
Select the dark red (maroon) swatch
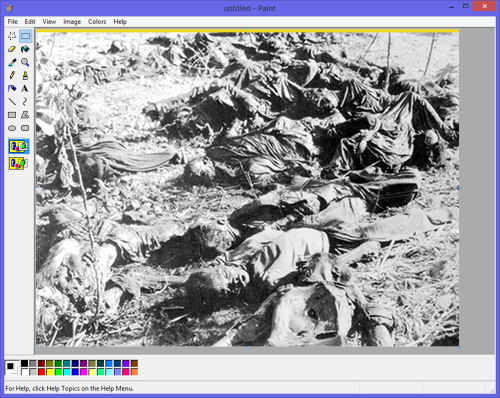(x=41, y=363)
